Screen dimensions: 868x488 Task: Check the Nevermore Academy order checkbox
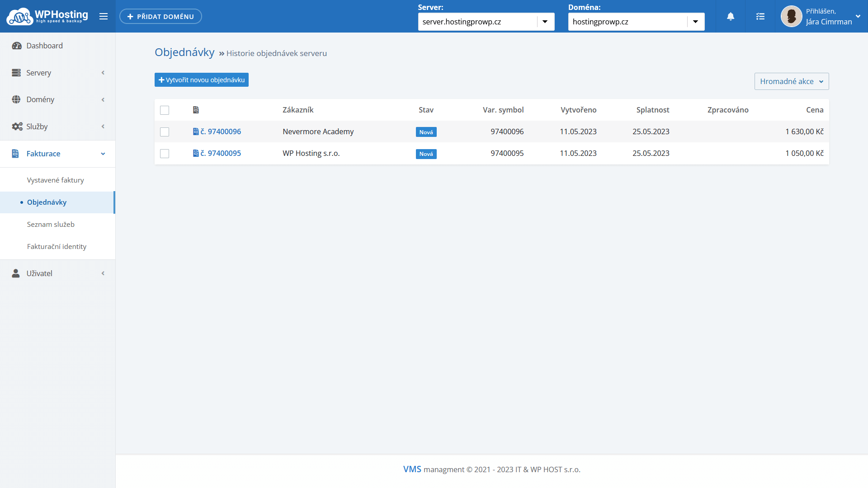coord(165,132)
